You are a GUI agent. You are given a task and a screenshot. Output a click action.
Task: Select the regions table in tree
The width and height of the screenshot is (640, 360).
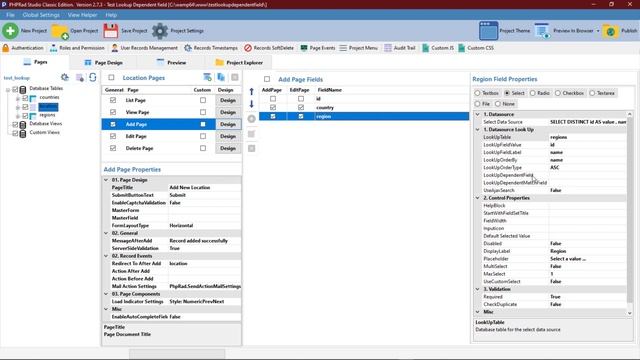47,116
